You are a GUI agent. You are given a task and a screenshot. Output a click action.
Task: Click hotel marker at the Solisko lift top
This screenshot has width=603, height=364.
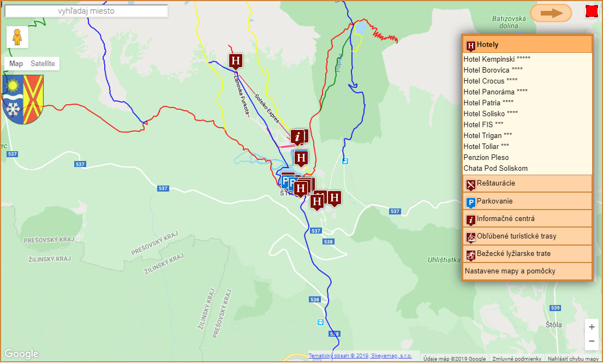[236, 61]
